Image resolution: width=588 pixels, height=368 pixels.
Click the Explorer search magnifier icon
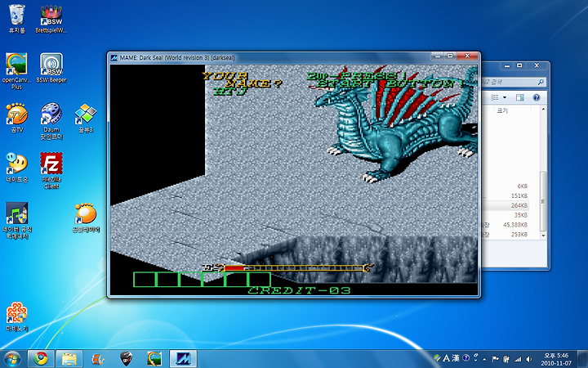tap(541, 82)
